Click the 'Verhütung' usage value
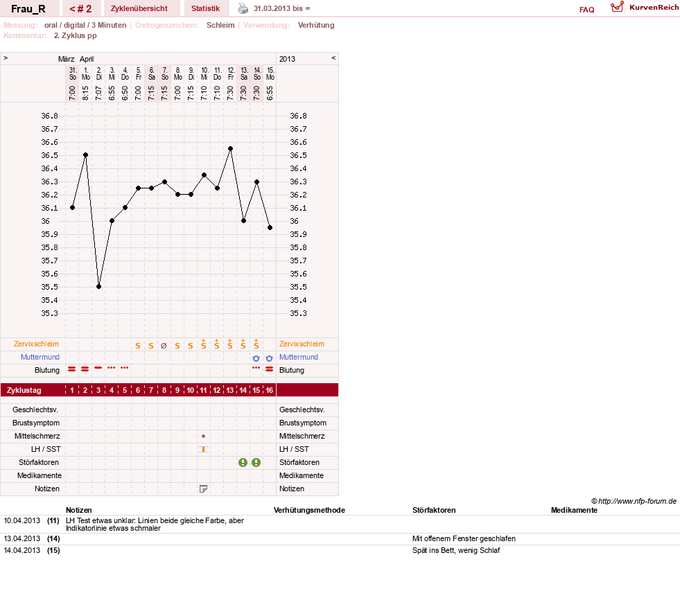Screen dimensions: 680x616 [316, 25]
